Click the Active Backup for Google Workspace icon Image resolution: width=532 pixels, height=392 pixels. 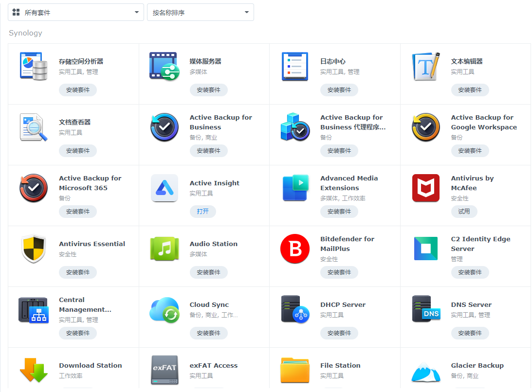[426, 127]
